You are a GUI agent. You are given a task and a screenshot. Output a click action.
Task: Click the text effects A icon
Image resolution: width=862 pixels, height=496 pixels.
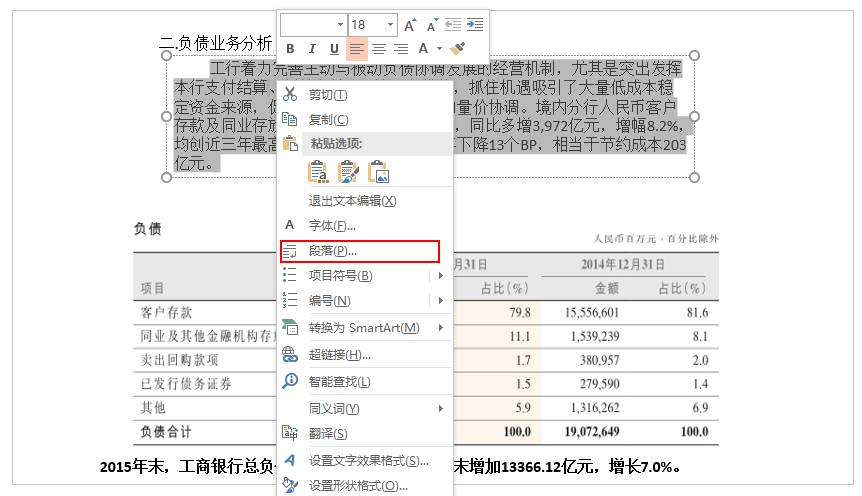(290, 460)
